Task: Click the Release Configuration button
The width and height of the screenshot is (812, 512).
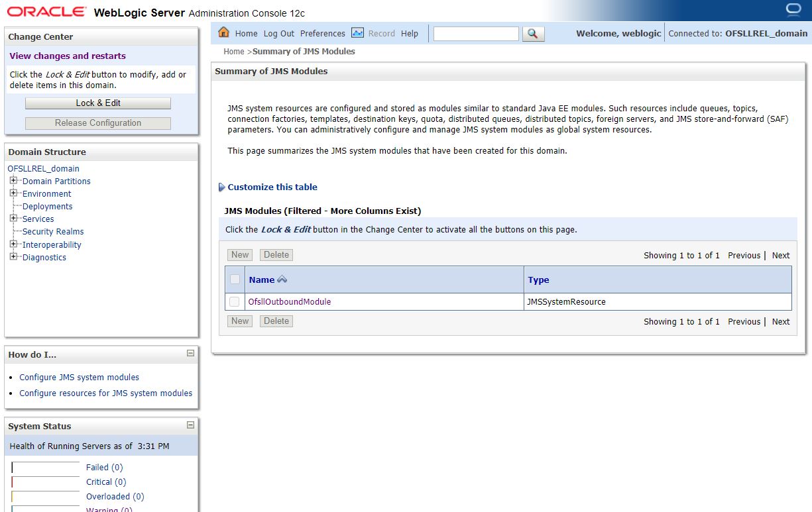Action: (98, 123)
